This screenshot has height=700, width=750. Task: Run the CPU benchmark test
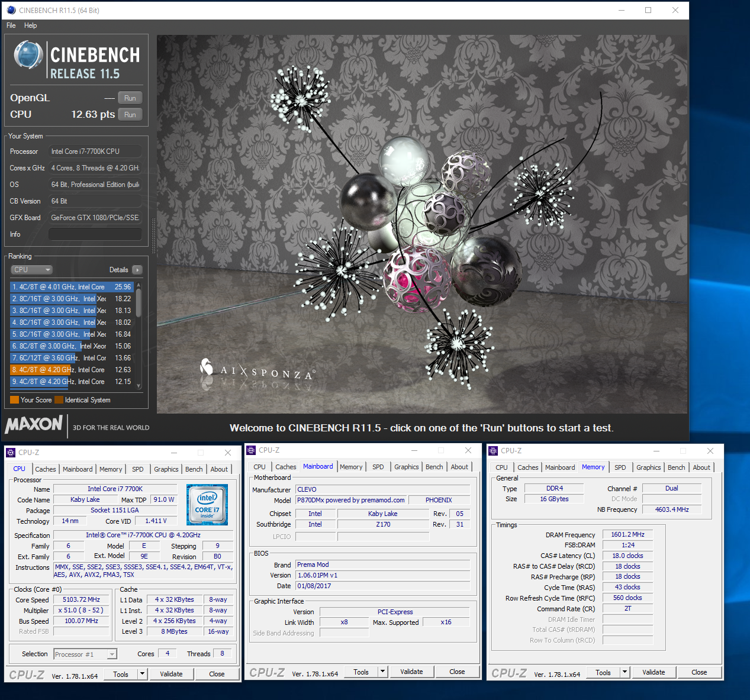coord(130,115)
